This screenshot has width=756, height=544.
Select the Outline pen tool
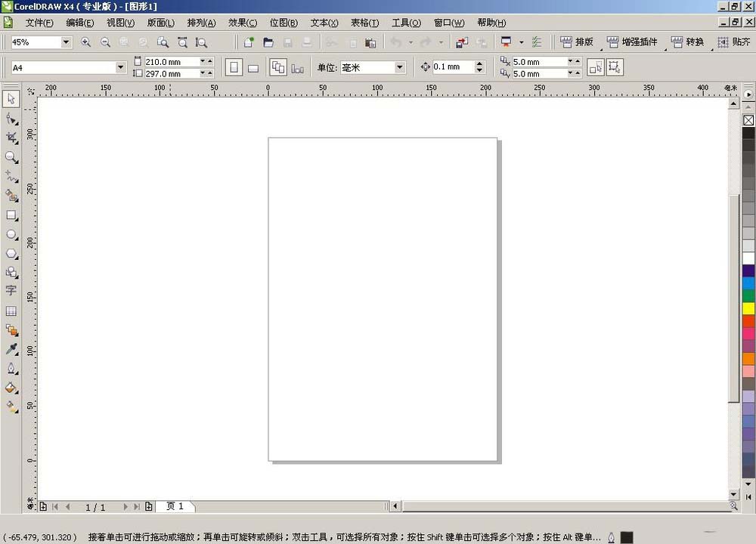pos(11,369)
